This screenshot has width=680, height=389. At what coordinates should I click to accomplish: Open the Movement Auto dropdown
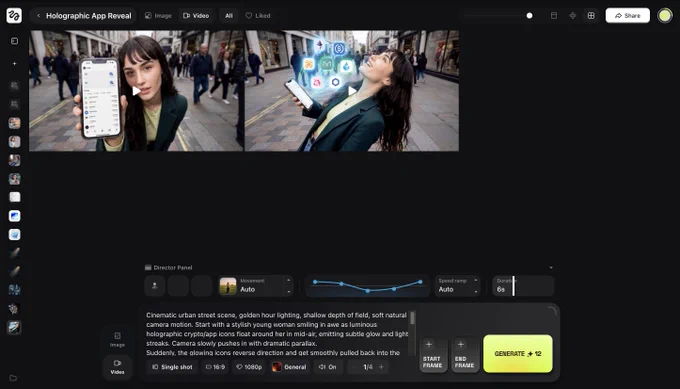[256, 286]
